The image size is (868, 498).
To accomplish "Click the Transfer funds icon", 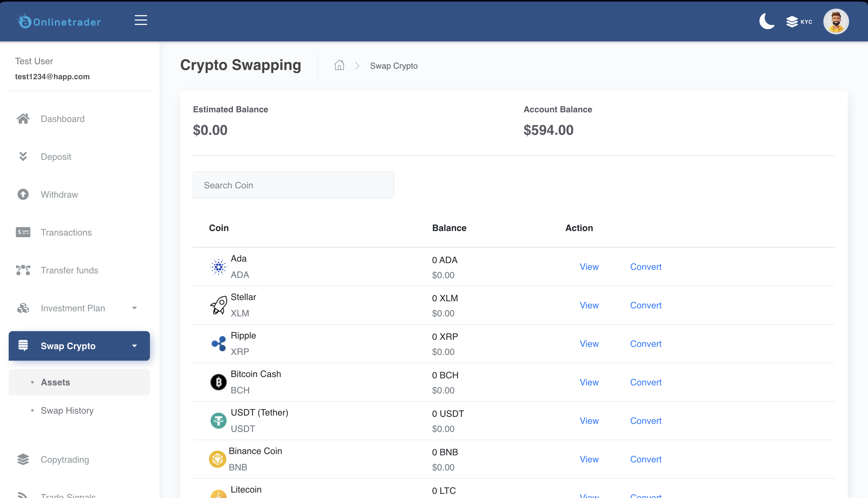I will [x=23, y=270].
